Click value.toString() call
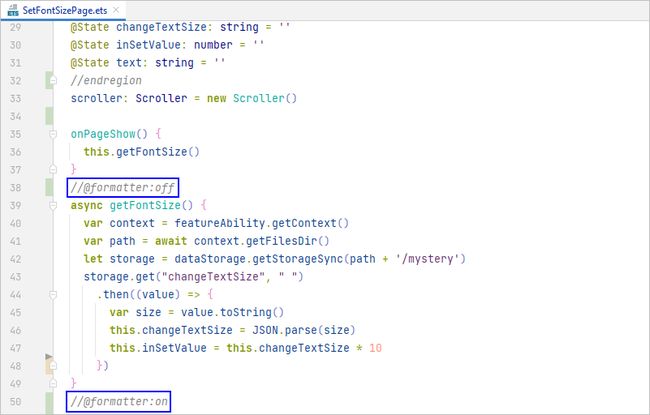The width and height of the screenshot is (650, 415). [x=232, y=312]
